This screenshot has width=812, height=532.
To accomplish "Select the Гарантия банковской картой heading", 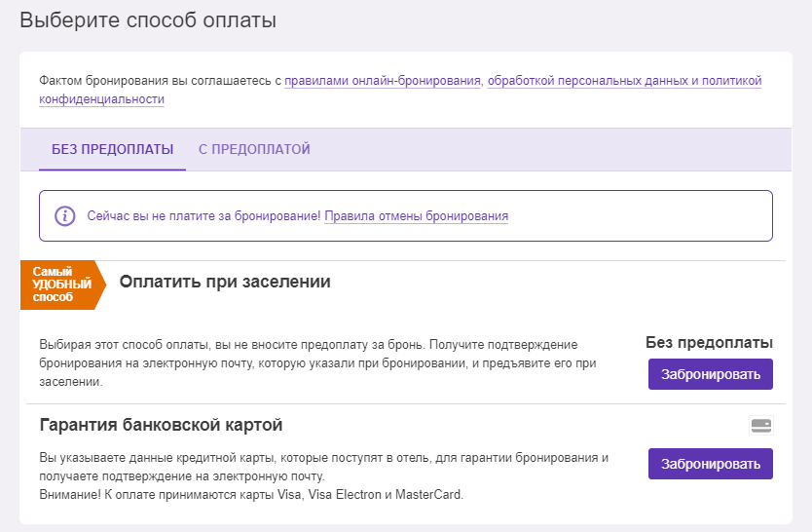I will (161, 425).
